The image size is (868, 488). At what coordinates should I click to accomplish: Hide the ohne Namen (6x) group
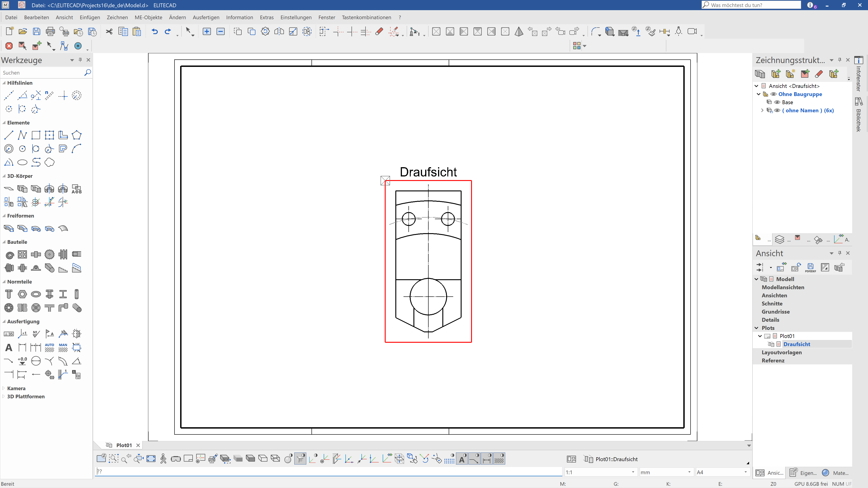(x=777, y=110)
